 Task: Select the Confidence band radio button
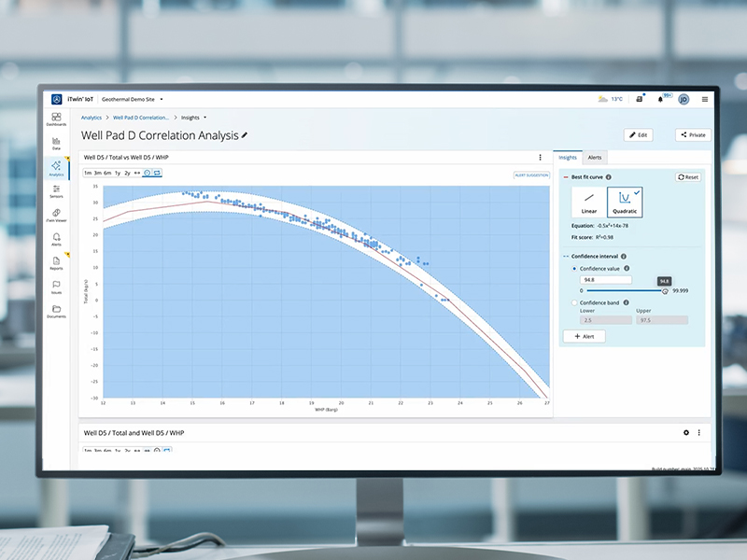pos(572,302)
